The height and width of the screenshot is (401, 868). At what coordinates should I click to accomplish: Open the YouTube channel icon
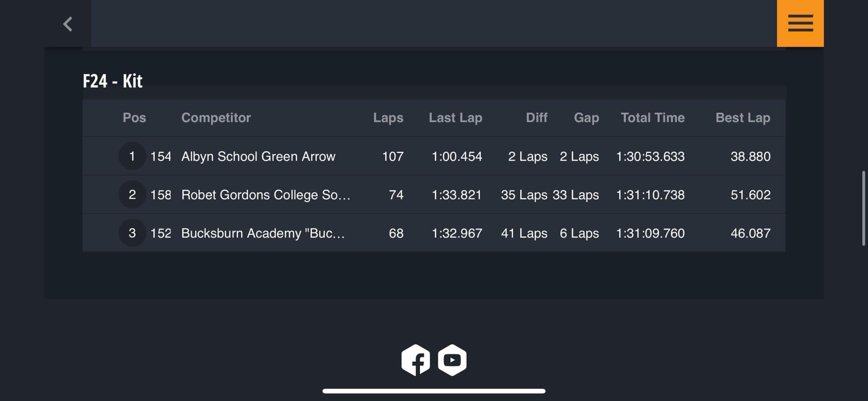(452, 360)
